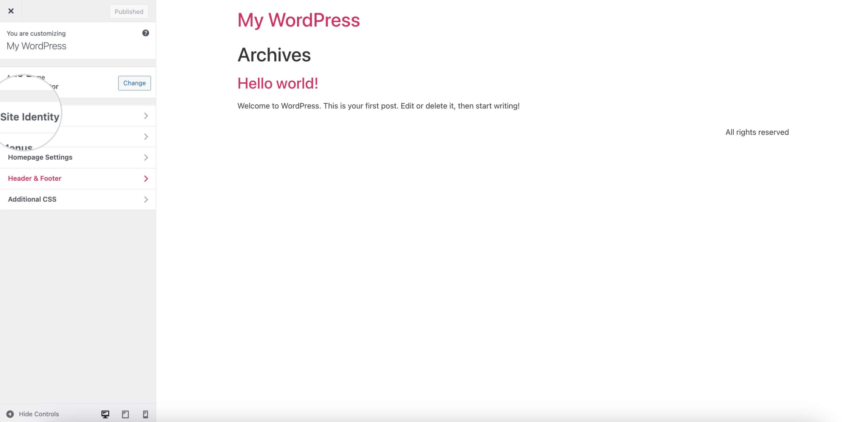Screen dimensions: 868x422
Task: Click the desktop view icon
Action: pos(105,414)
